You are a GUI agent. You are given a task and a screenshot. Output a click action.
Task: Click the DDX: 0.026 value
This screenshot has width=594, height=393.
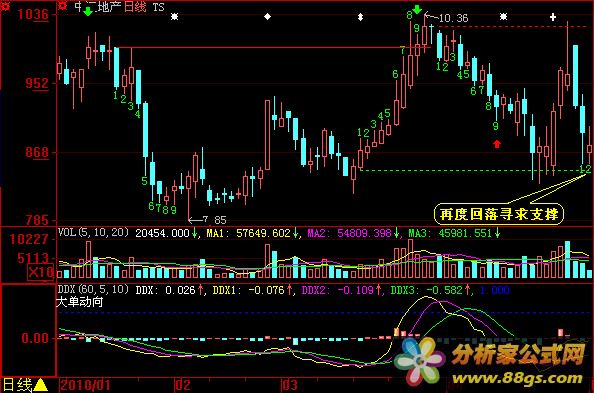click(x=165, y=291)
